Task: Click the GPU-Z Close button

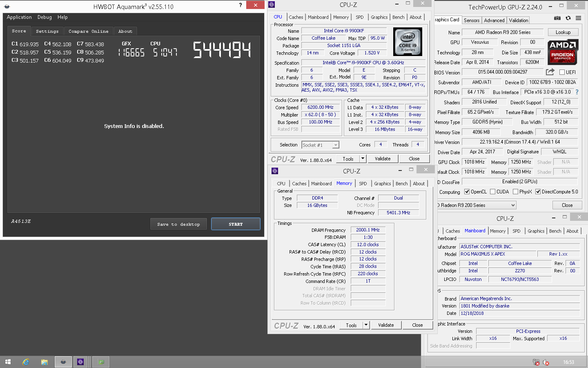Action: click(x=567, y=205)
